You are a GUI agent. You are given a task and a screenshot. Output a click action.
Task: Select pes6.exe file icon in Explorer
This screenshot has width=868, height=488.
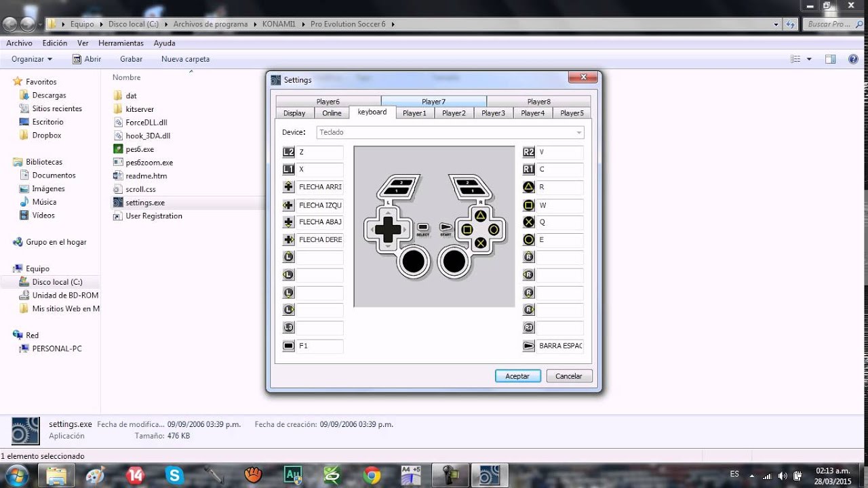(x=117, y=149)
